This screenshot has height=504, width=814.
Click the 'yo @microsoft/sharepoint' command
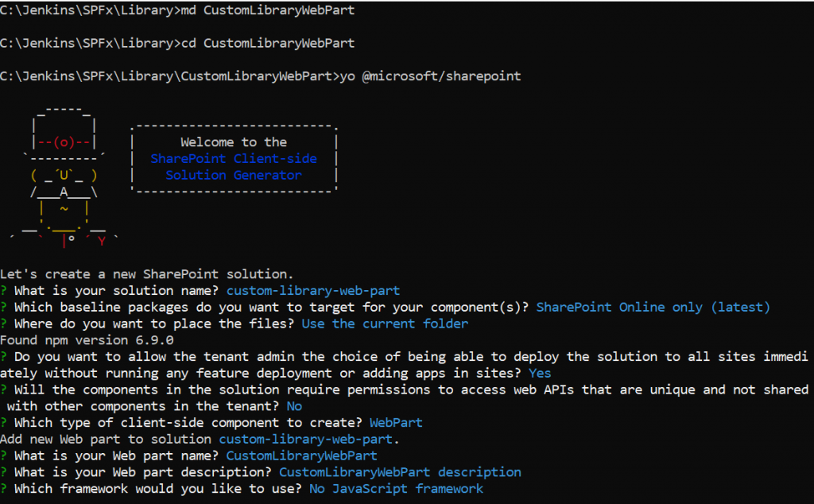pyautogui.click(x=430, y=76)
